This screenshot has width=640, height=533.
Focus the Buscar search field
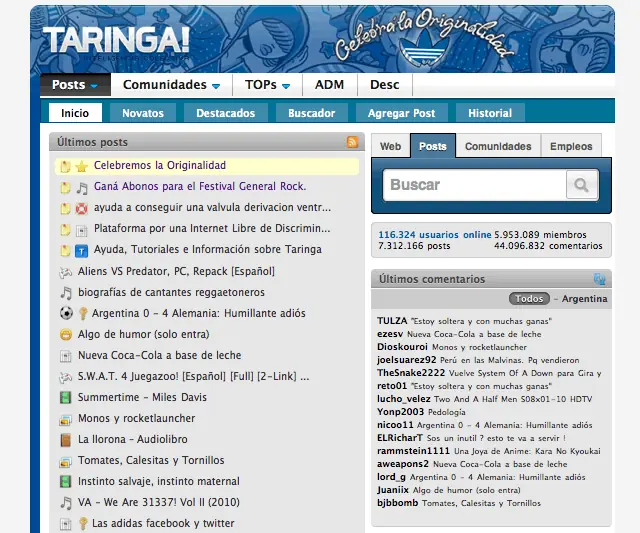pyautogui.click(x=474, y=185)
